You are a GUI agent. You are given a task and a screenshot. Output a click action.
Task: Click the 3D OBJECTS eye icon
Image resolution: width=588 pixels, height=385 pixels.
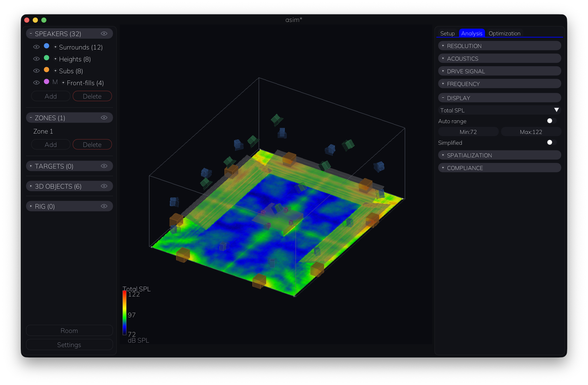coord(104,186)
